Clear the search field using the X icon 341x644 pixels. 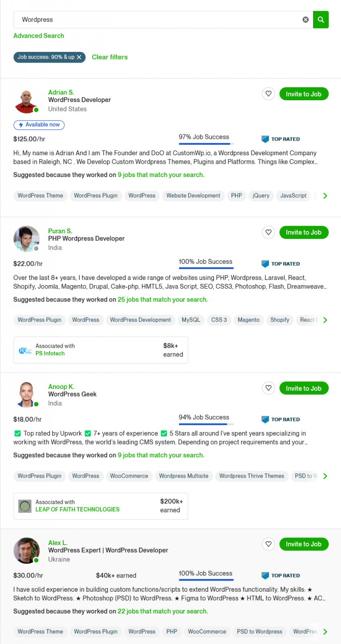click(x=305, y=20)
